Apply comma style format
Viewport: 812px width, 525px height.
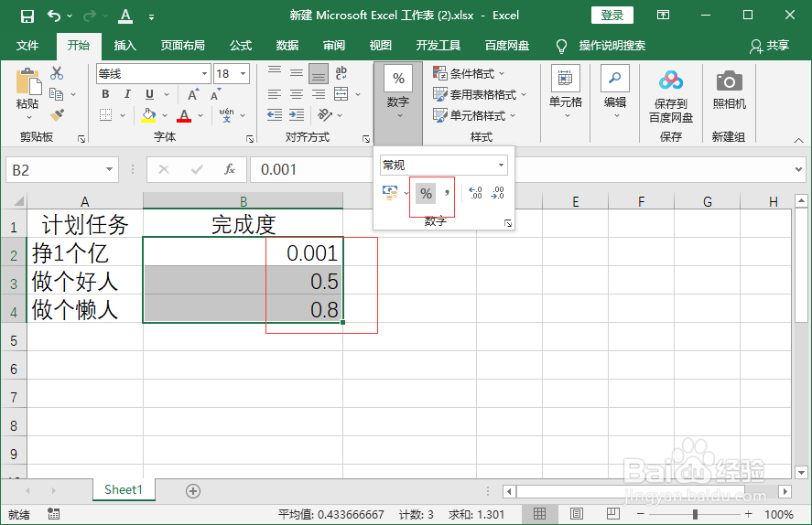[447, 194]
